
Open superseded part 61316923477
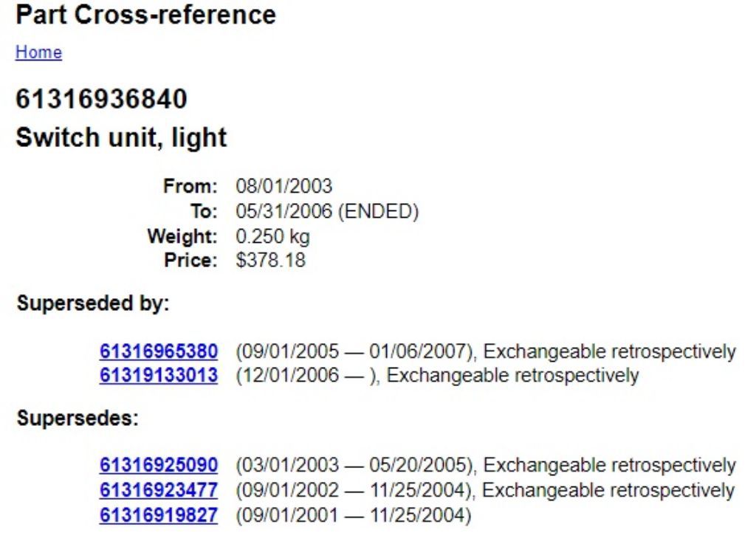point(159,490)
